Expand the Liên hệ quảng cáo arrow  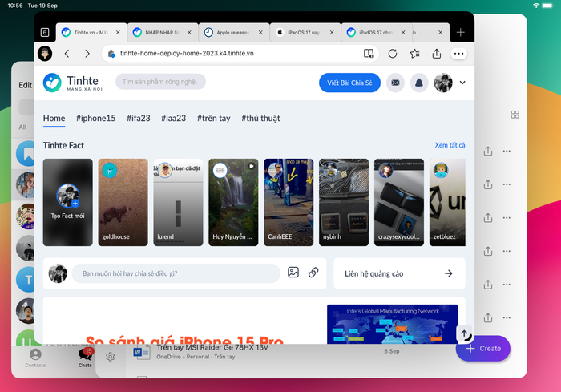pos(448,273)
